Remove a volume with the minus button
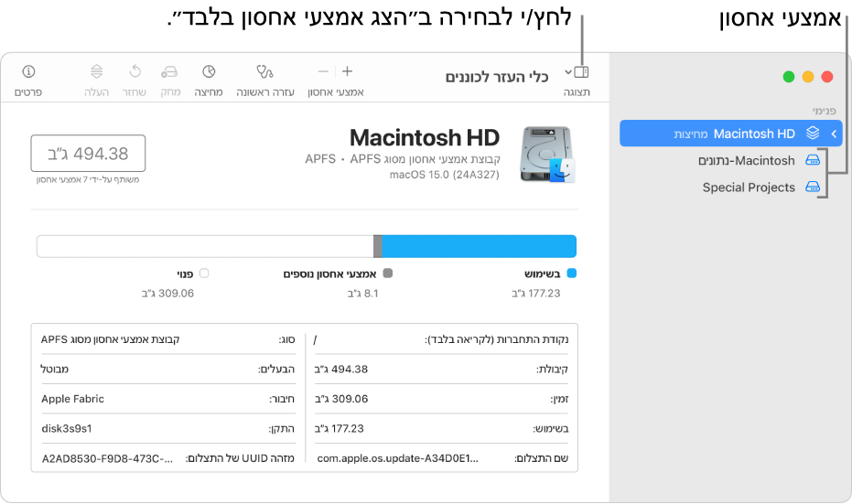This screenshot has height=504, width=852. coord(323,71)
